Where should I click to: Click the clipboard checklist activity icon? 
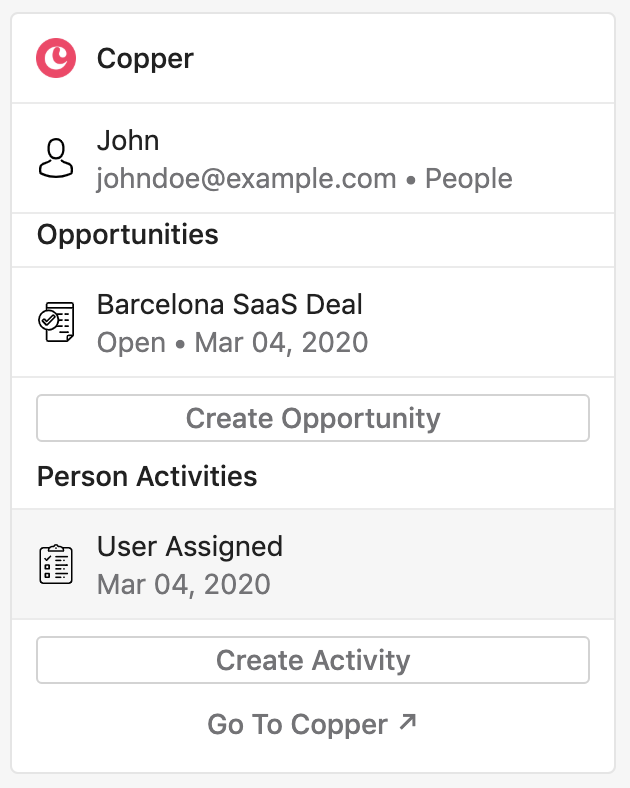[x=56, y=564]
